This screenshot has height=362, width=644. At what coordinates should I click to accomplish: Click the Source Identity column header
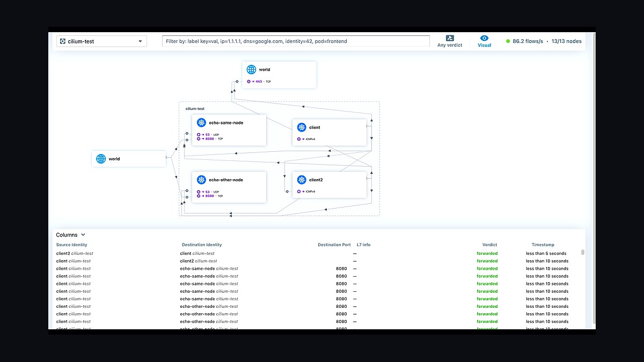71,245
